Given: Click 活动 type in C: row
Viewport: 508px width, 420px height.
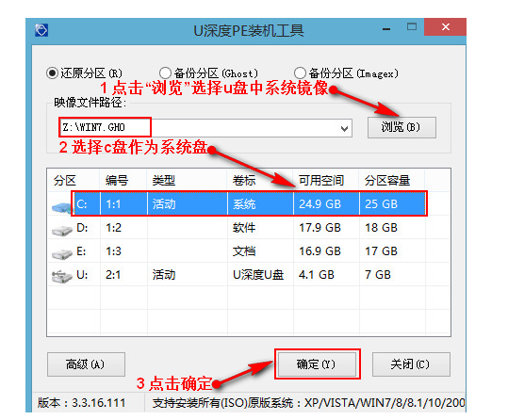Looking at the screenshot, I should pos(164,204).
